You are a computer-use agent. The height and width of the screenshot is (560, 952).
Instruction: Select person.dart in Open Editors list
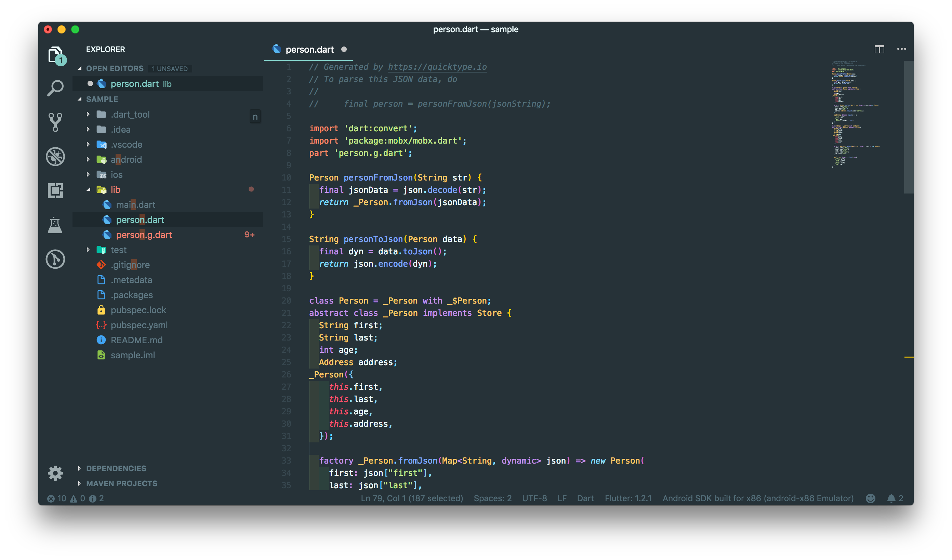pyautogui.click(x=168, y=83)
